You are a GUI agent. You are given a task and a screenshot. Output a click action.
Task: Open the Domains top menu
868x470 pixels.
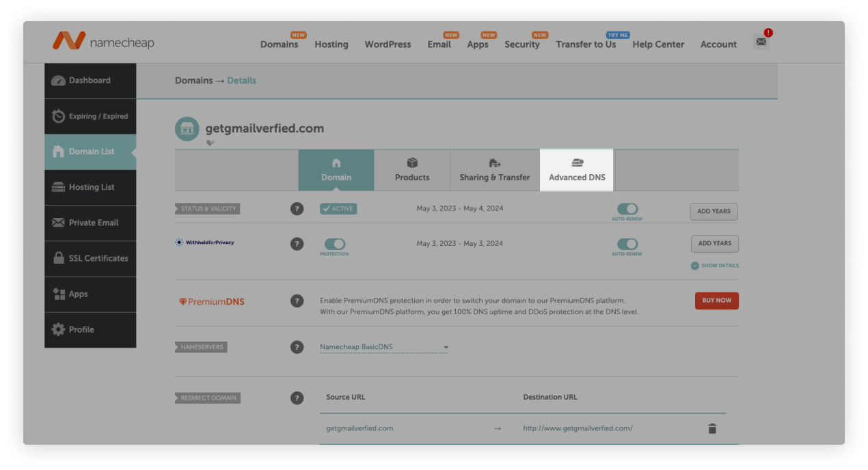[279, 44]
